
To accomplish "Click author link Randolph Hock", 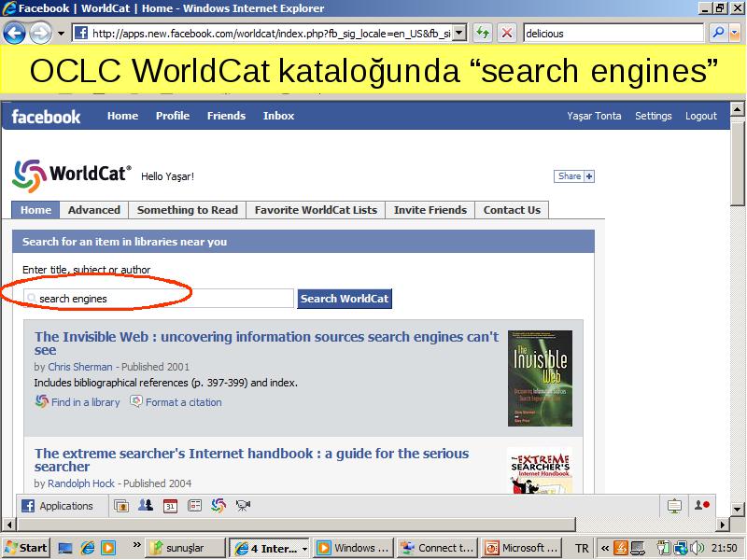I will click(81, 483).
